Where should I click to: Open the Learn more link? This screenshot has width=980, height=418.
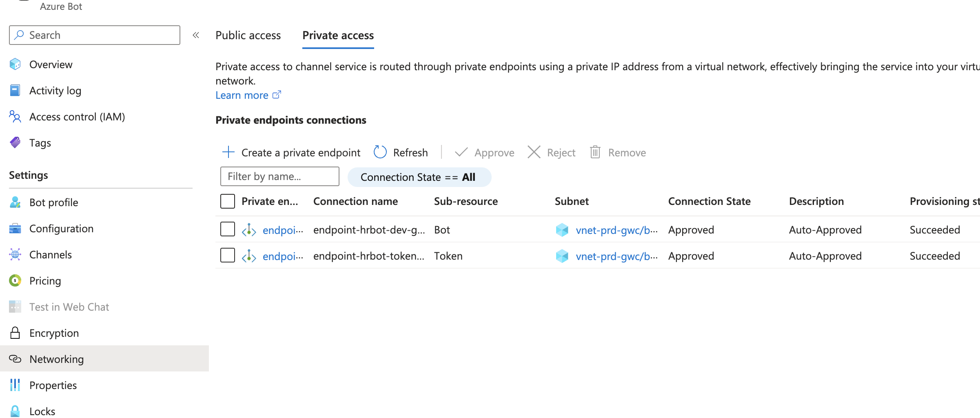242,95
